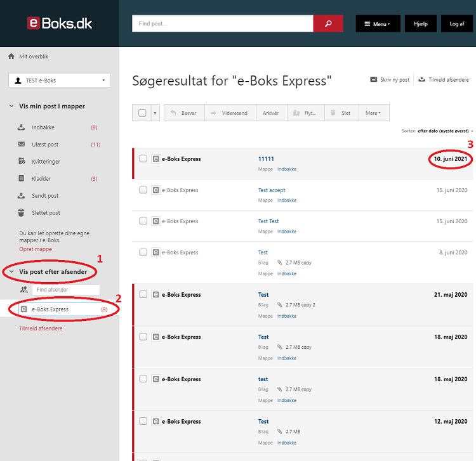Click the Kladder drafts icon
The image size is (476, 461).
(x=21, y=178)
